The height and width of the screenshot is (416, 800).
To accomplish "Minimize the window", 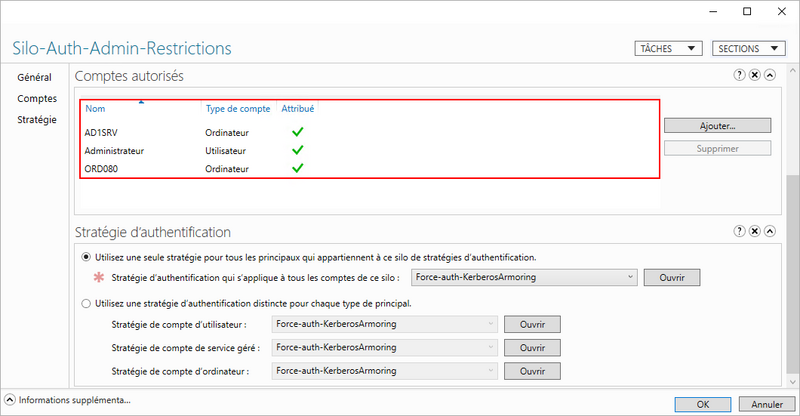I will [x=713, y=11].
